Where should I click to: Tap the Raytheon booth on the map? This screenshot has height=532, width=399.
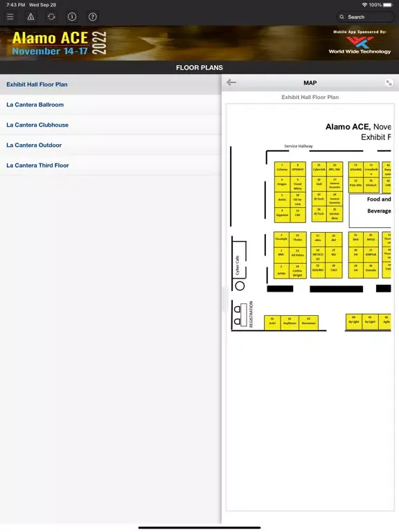click(290, 323)
